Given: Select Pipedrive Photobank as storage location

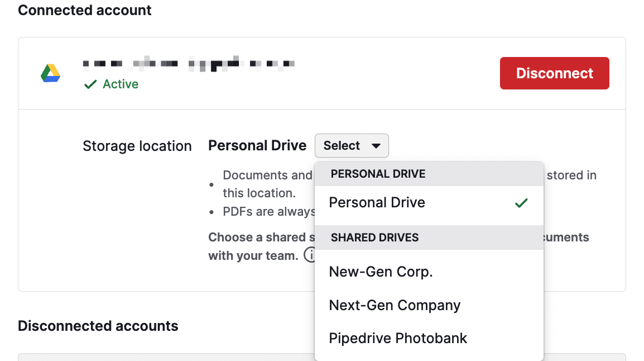Looking at the screenshot, I should (x=398, y=338).
